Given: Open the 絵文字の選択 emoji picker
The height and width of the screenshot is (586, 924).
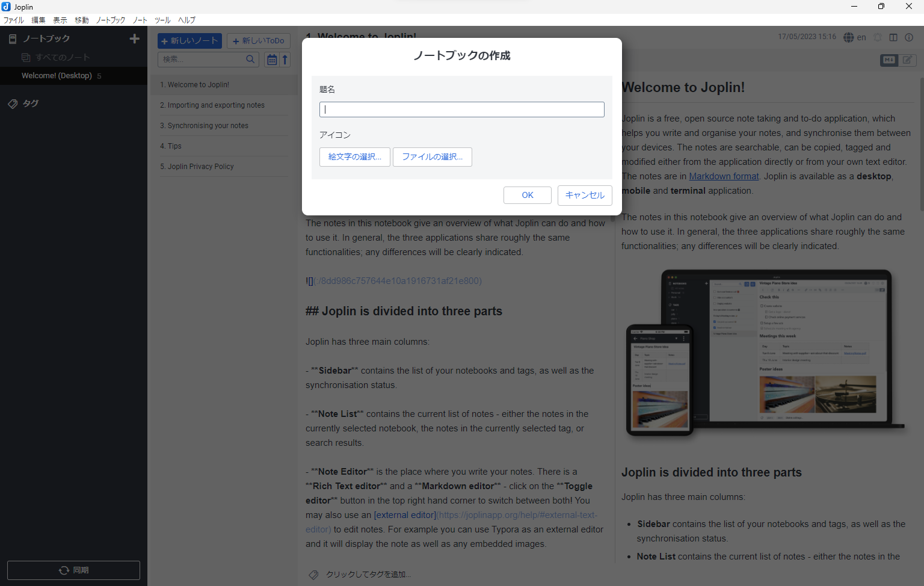Looking at the screenshot, I should 354,157.
